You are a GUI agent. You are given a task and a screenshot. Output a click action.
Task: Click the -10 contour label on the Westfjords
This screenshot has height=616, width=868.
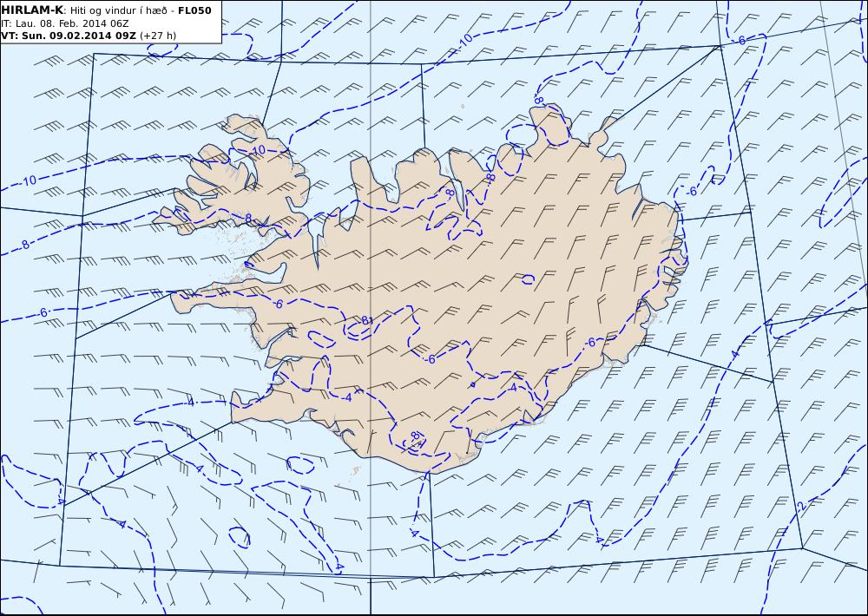tap(258, 151)
